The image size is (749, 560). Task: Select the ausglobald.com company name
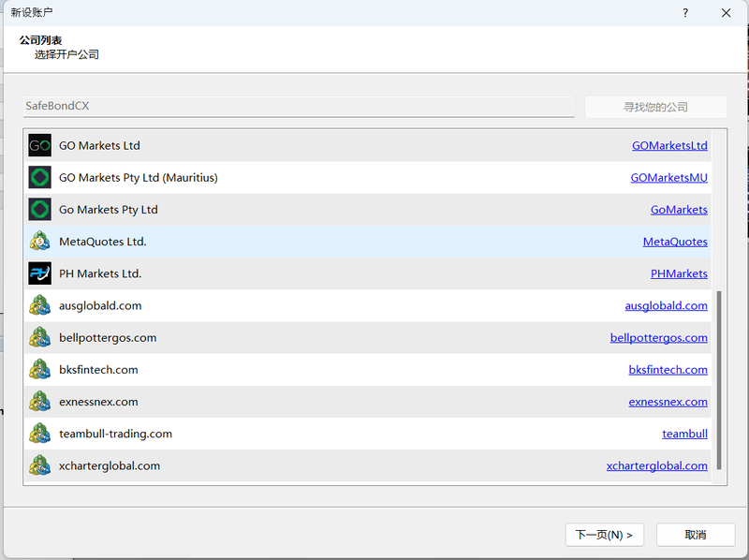[x=100, y=306]
